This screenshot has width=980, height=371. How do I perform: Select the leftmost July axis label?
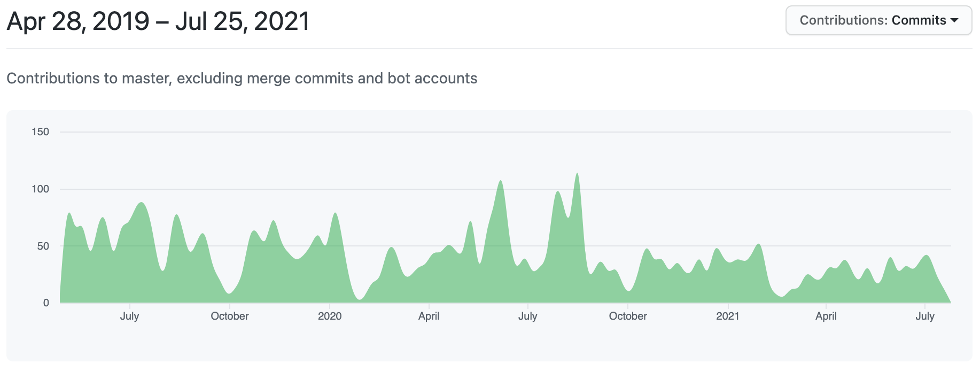pyautogui.click(x=129, y=316)
